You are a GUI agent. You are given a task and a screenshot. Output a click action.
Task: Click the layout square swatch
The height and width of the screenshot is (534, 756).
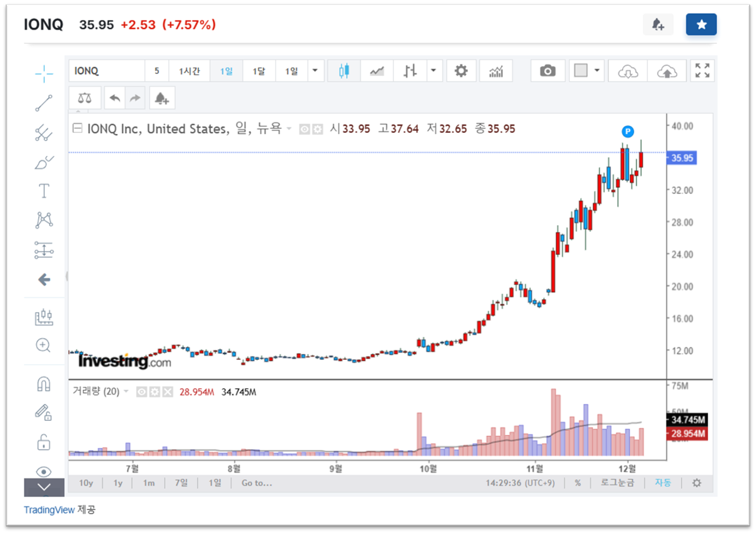(581, 71)
